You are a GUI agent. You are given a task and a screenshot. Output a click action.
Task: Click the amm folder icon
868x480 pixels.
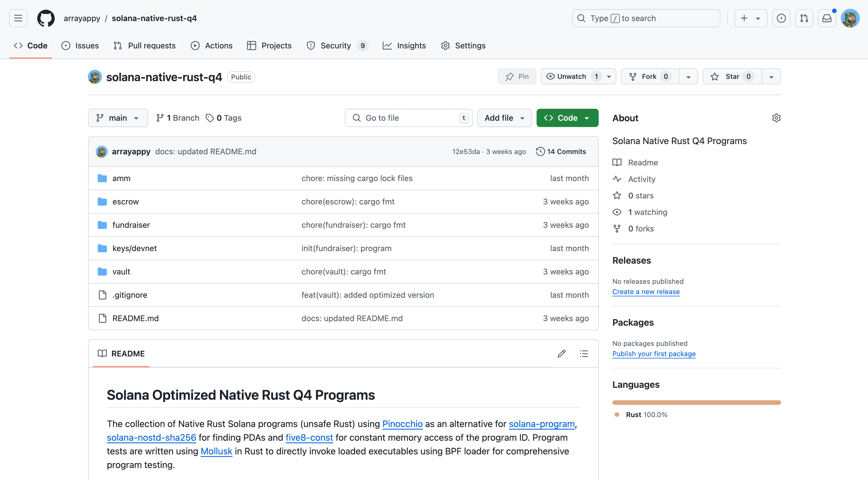pyautogui.click(x=102, y=178)
